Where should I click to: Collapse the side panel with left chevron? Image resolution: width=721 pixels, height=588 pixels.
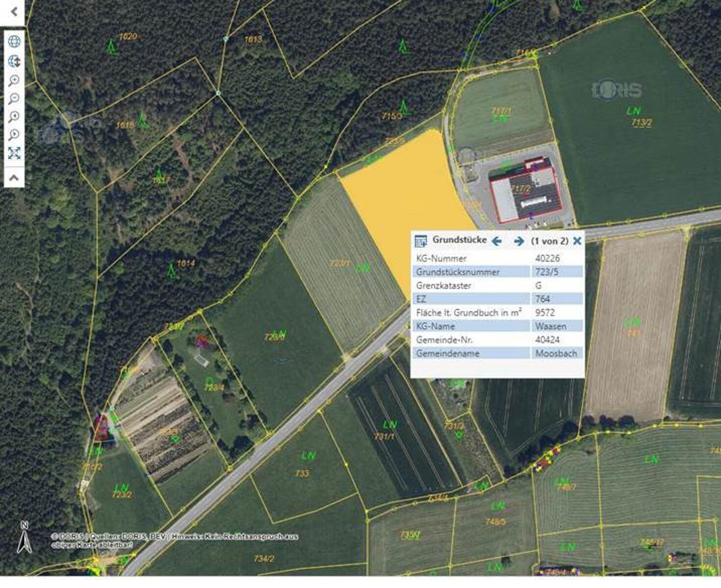pos(14,12)
